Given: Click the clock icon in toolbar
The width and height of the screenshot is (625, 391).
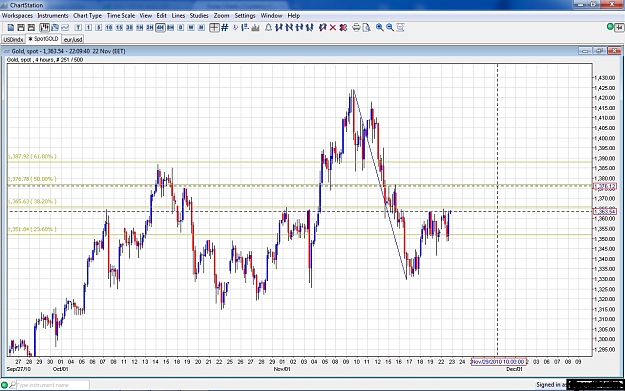Looking at the screenshot, I should [235, 28].
